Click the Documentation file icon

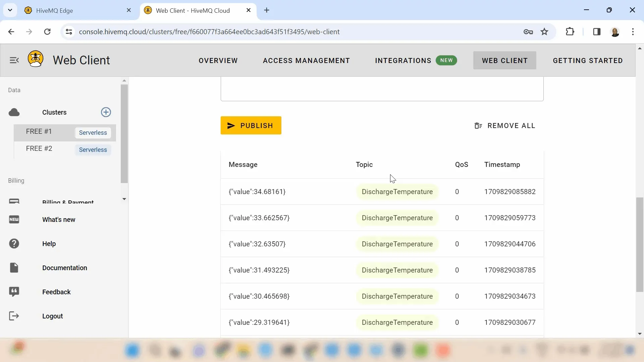[x=14, y=268]
